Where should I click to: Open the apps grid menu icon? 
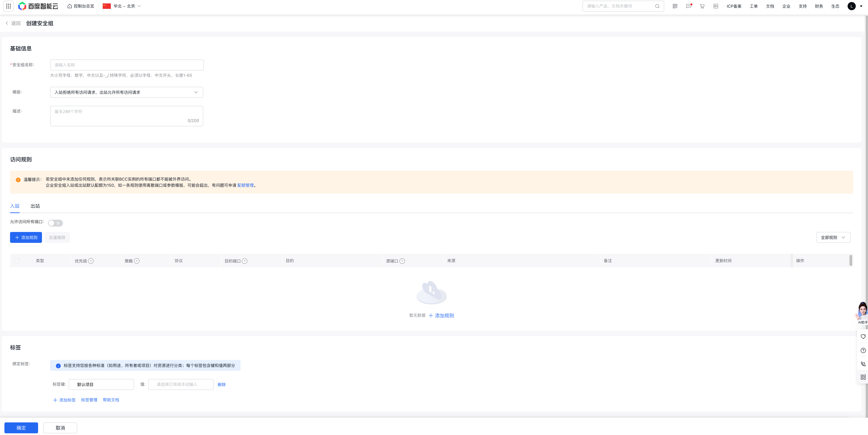(x=8, y=6)
